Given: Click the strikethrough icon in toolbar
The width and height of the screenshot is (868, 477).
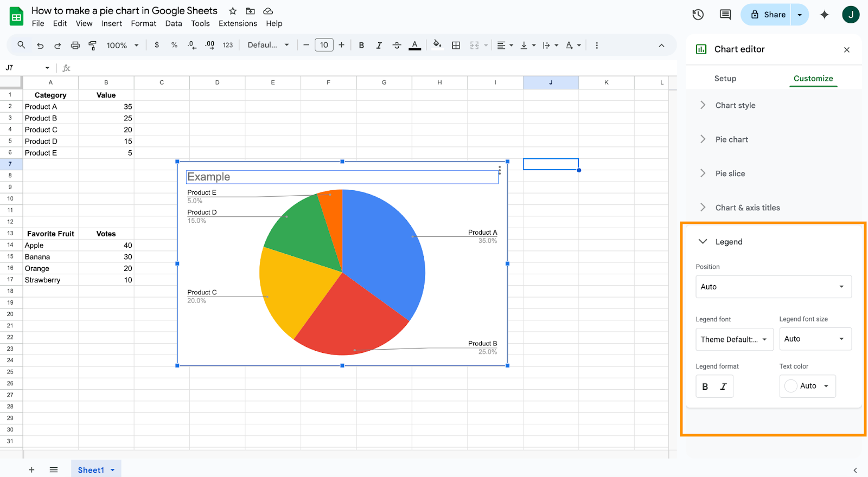Looking at the screenshot, I should click(x=397, y=46).
